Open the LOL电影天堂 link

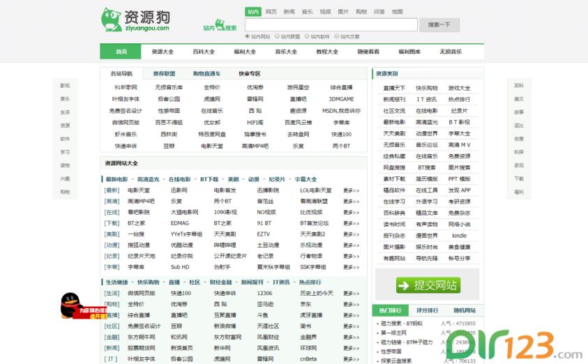pyautogui.click(x=316, y=190)
